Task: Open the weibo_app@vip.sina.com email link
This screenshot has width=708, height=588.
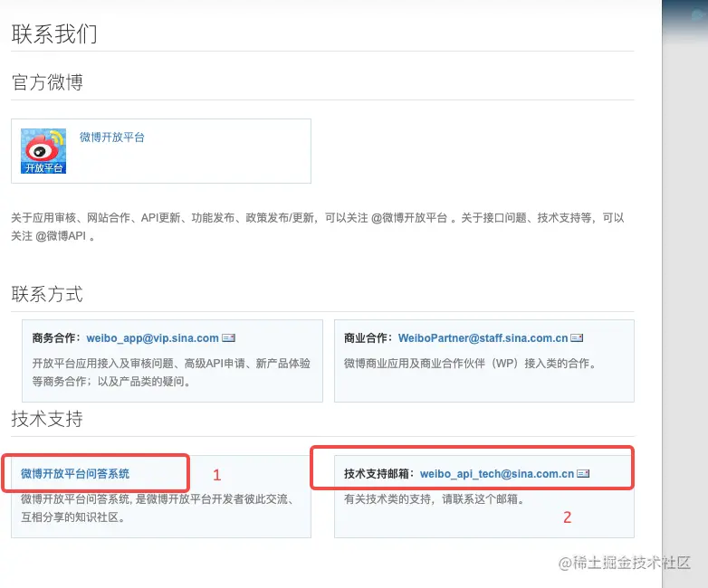Action: tap(153, 338)
